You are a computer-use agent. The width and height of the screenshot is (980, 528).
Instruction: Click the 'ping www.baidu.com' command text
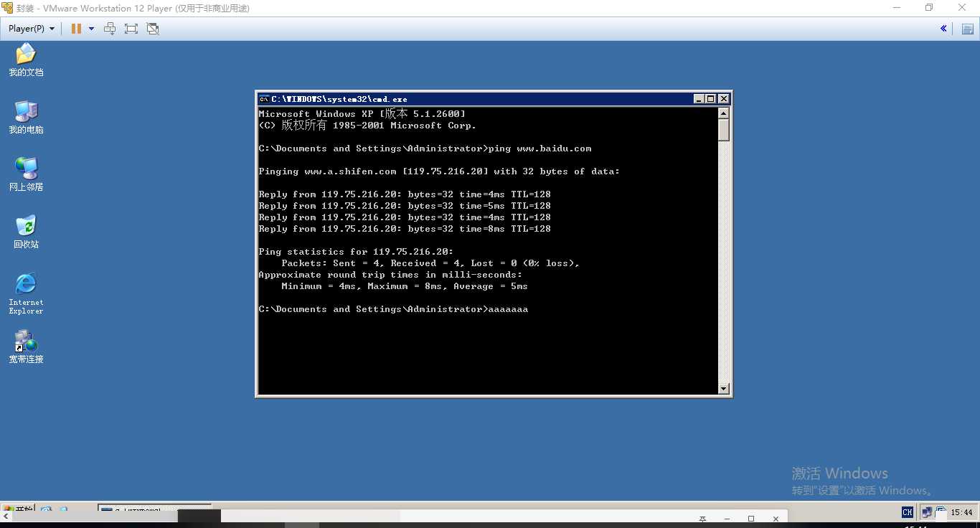[540, 148]
